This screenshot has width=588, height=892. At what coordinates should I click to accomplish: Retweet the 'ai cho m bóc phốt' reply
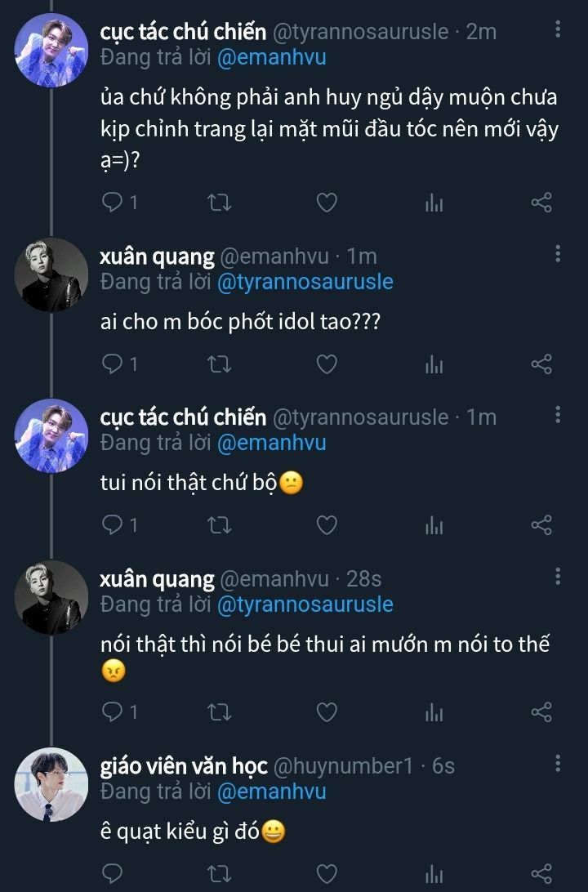[x=220, y=364]
